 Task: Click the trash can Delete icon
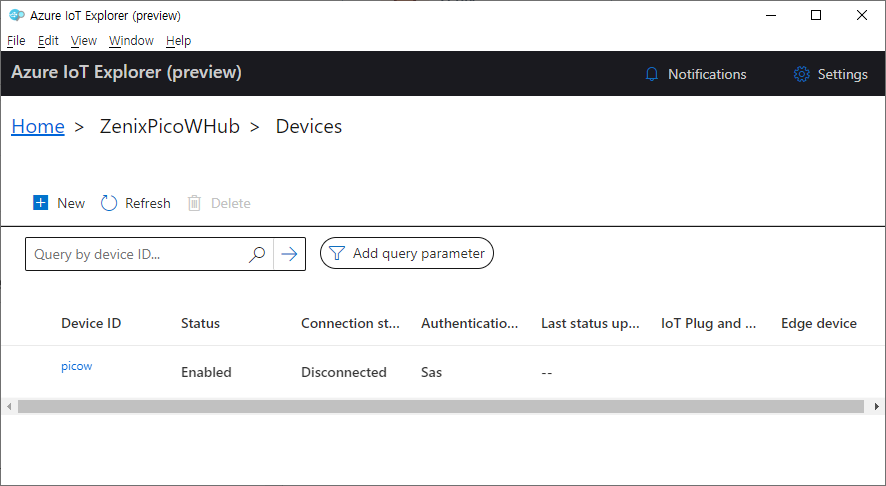click(194, 203)
